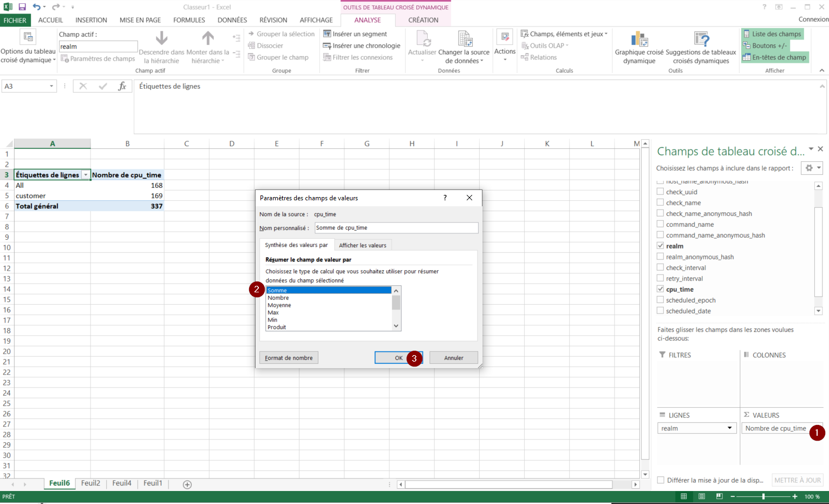Open Suggestions de tableaux croisés dynamiques
The width and height of the screenshot is (829, 504).
point(701,40)
